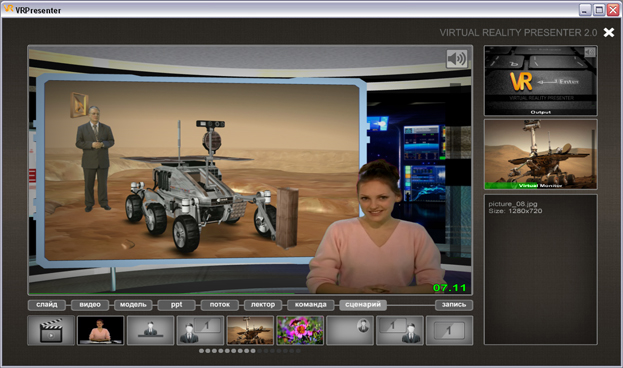This screenshot has height=368, width=623.
Task: Switch to the видео tab
Action: click(90, 305)
